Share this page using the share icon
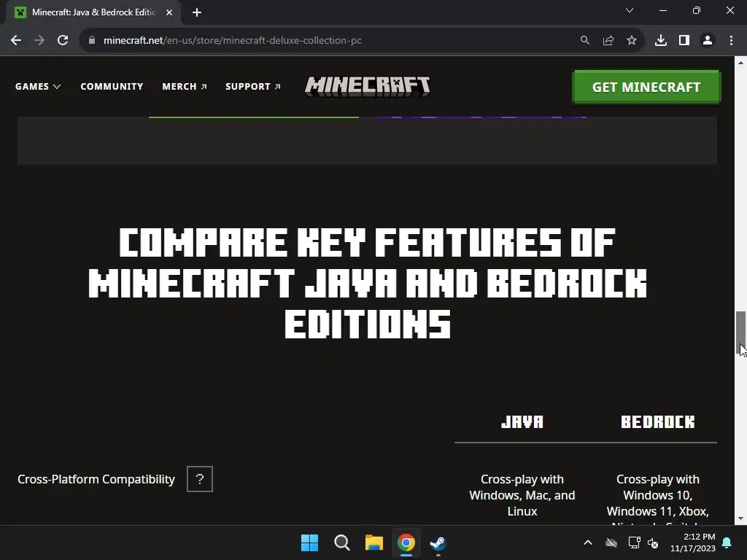747x560 pixels. pyautogui.click(x=608, y=41)
